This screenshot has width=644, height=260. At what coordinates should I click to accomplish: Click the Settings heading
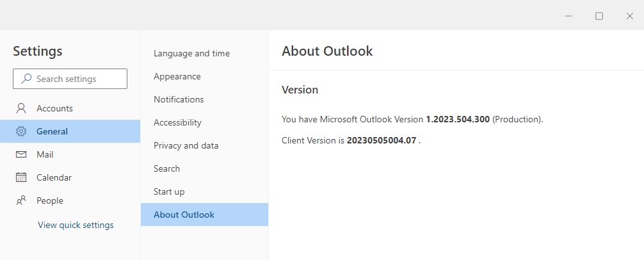38,51
